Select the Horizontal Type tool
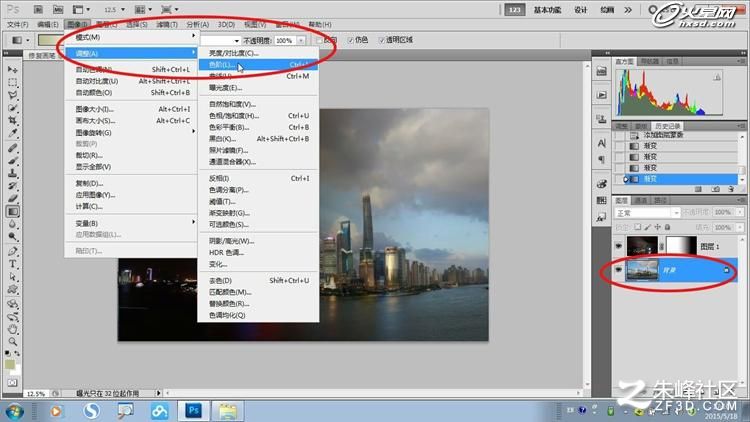Screen dimensions: 750x422 (x=12, y=264)
